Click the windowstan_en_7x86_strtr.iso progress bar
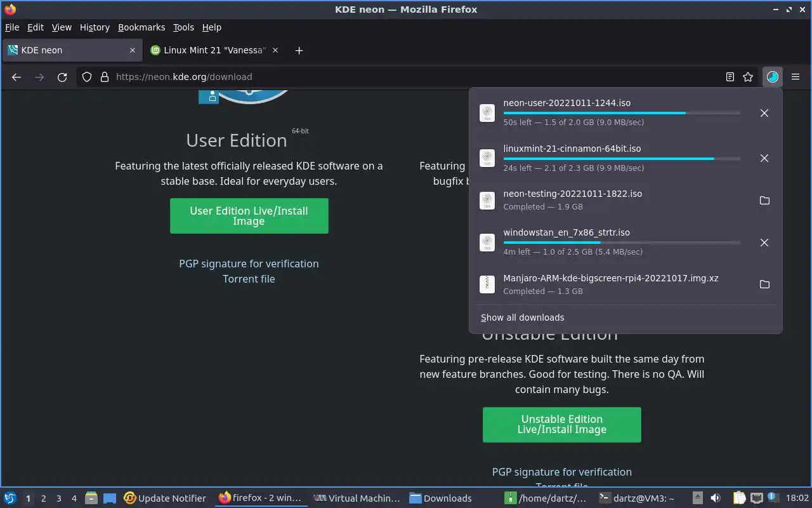Image resolution: width=812 pixels, height=508 pixels. (622, 243)
